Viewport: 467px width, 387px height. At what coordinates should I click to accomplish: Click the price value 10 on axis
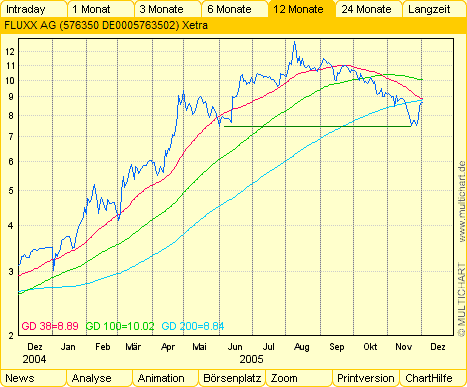tap(10, 80)
